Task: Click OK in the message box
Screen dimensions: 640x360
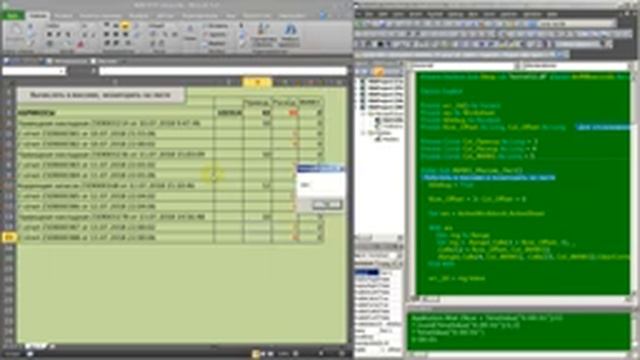Action: pos(327,204)
